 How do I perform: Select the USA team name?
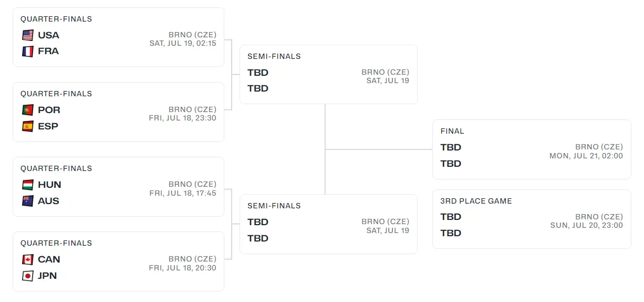coord(48,35)
